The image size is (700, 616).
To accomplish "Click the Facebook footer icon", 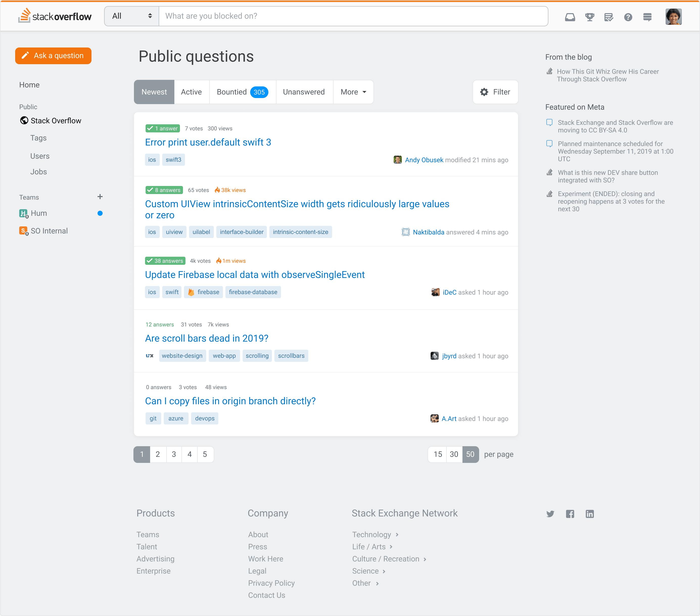I will 570,514.
